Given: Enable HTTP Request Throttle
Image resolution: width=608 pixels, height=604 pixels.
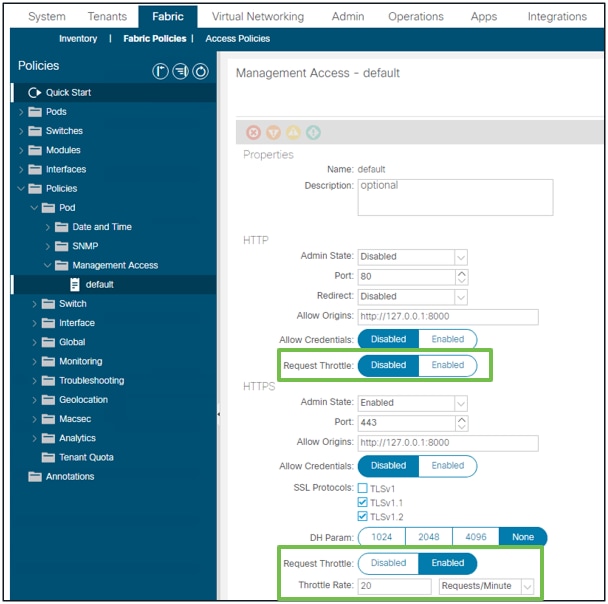Looking at the screenshot, I should 447,365.
